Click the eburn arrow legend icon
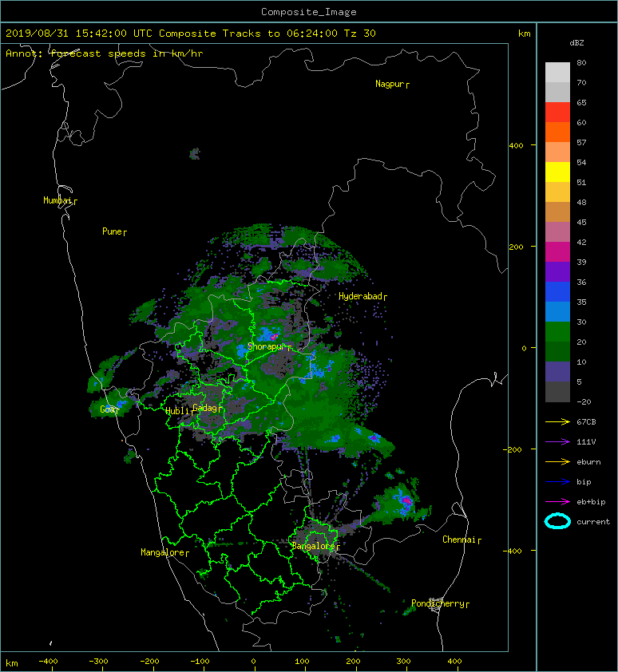 [557, 461]
